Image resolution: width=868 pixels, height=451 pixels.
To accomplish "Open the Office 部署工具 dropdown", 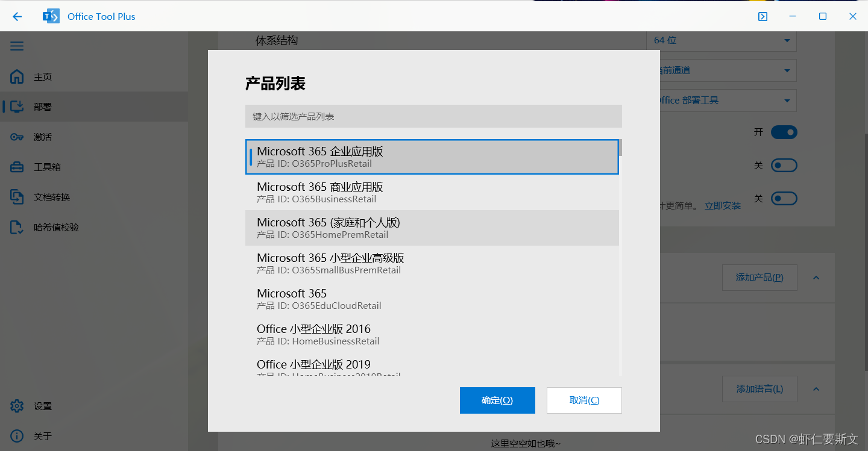I will coord(728,101).
